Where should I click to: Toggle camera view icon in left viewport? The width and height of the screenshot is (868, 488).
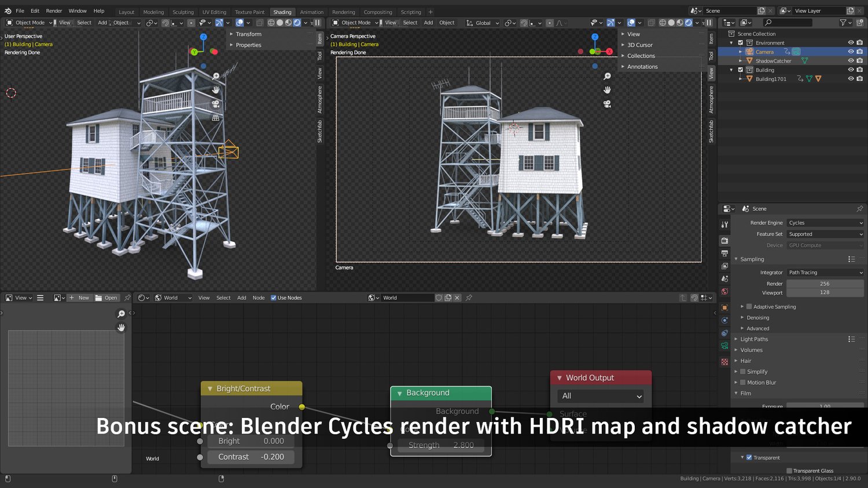coord(216,104)
